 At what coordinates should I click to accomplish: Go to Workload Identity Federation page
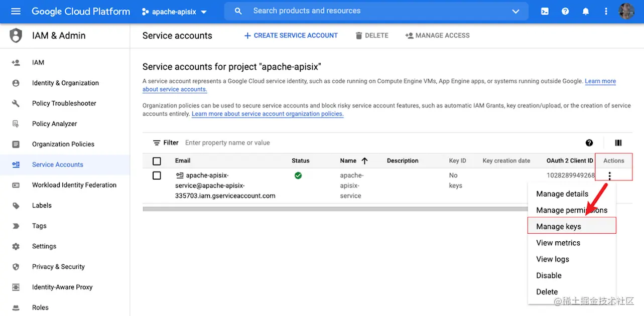tap(74, 185)
